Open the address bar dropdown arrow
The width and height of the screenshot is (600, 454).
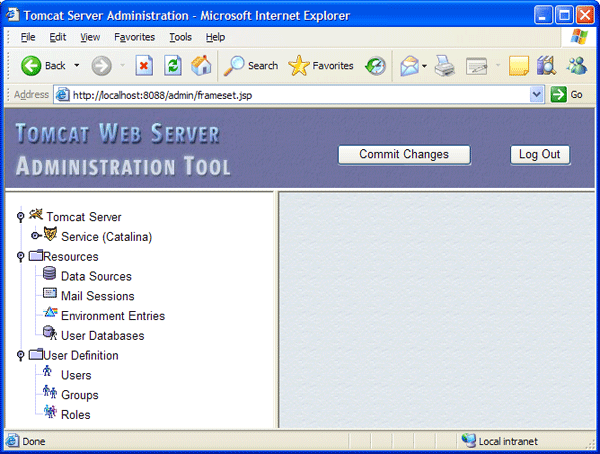coord(537,94)
